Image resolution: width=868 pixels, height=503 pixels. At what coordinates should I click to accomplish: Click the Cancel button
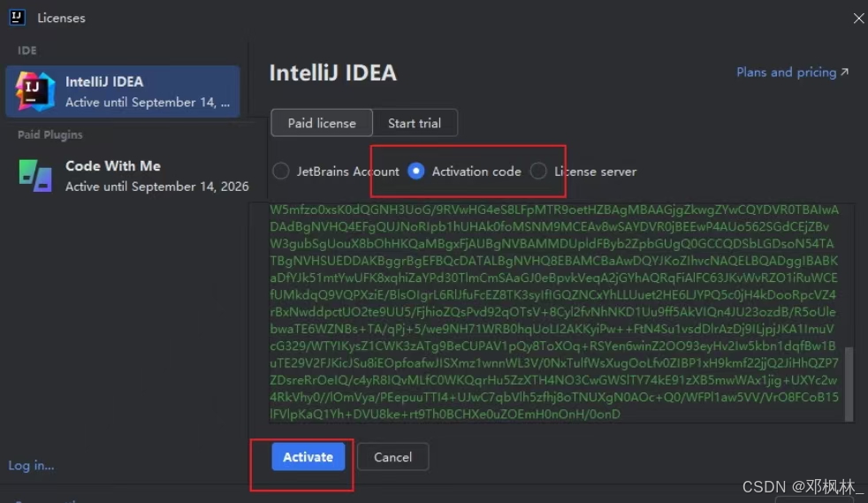click(x=392, y=457)
